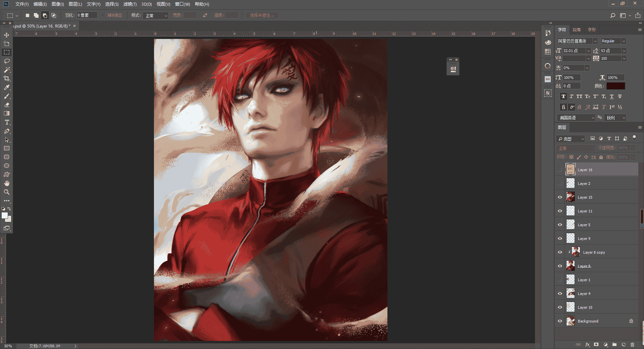Select the Crop tool

click(x=6, y=79)
